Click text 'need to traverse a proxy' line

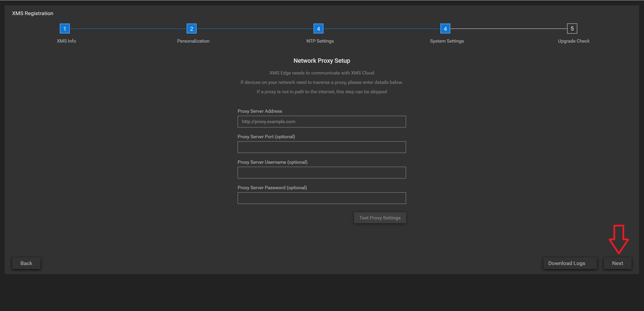[322, 82]
